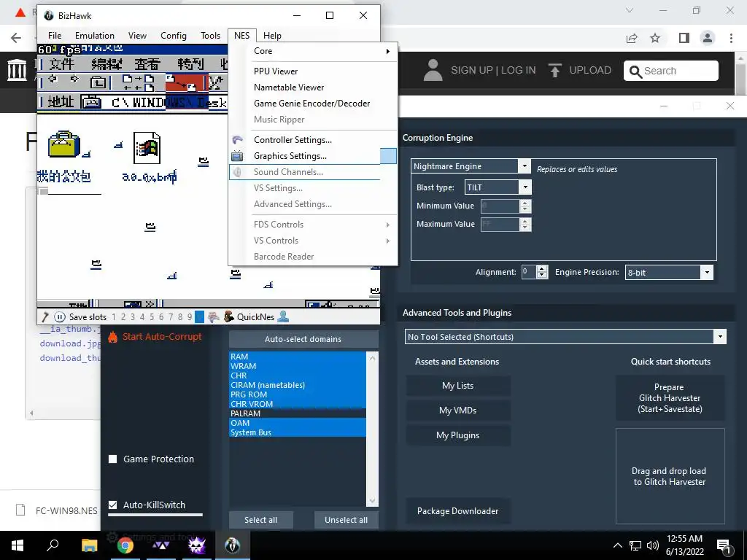Open the Nightmare Engine dropdown
The width and height of the screenshot is (747, 560).
click(524, 166)
